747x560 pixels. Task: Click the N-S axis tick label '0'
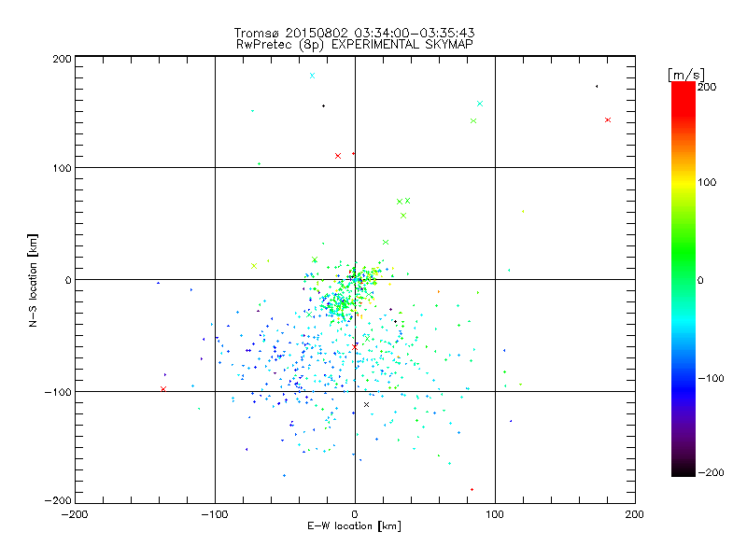tap(68, 280)
